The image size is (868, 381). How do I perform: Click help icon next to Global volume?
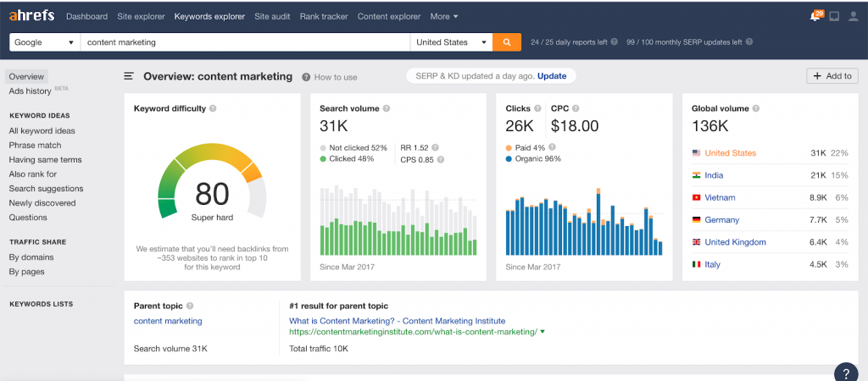point(756,109)
